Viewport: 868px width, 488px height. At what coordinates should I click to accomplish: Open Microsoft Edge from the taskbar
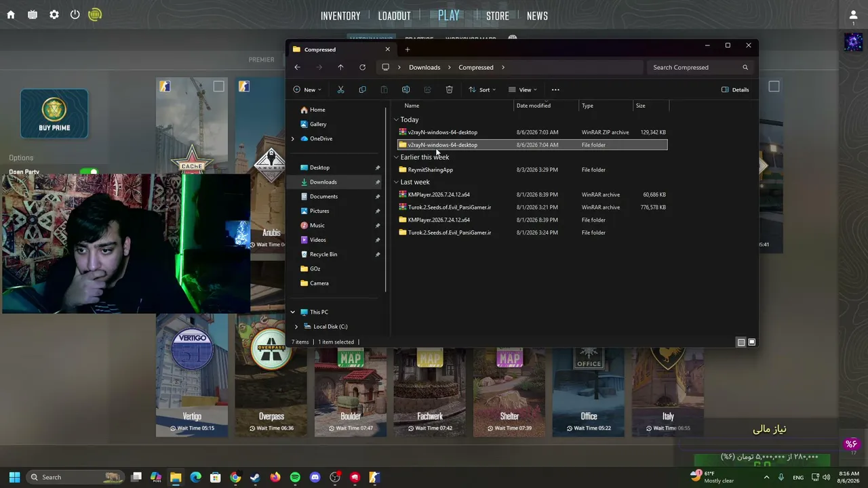tap(195, 477)
